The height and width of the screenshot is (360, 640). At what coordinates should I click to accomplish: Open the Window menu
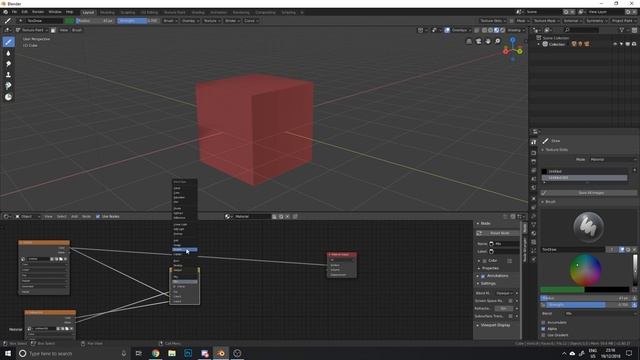[55, 12]
